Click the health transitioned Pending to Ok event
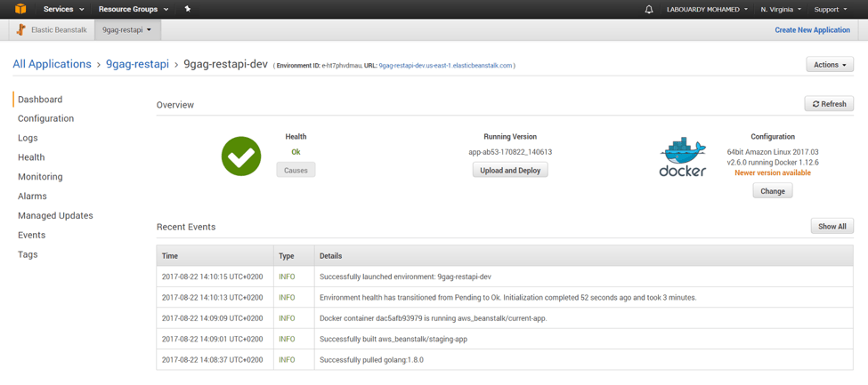 click(x=508, y=298)
